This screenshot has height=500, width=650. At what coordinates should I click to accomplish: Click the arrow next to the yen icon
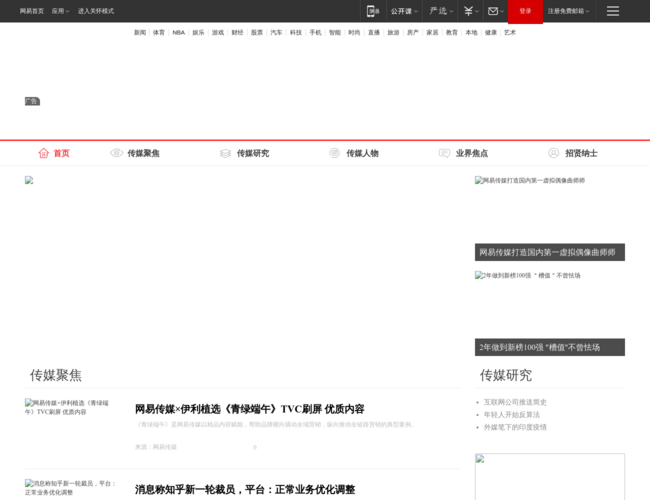(x=477, y=11)
